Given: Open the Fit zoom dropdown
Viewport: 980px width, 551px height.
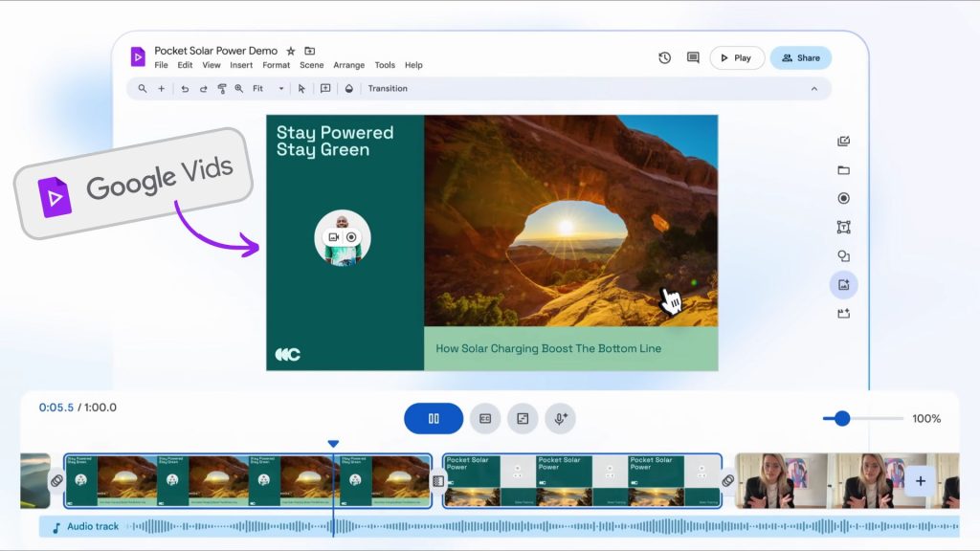Looking at the screenshot, I should point(269,89).
